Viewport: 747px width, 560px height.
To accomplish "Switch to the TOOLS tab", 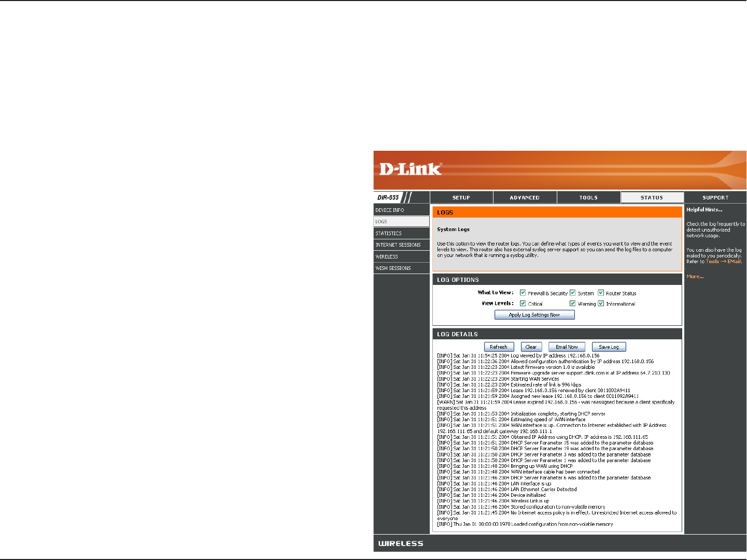I will [x=588, y=197].
